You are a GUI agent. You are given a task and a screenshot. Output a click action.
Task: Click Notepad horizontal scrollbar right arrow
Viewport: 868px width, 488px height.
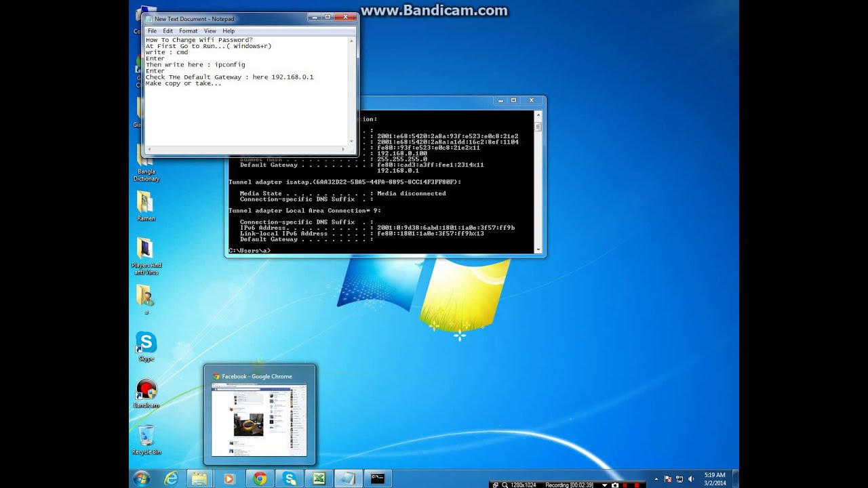pos(344,149)
